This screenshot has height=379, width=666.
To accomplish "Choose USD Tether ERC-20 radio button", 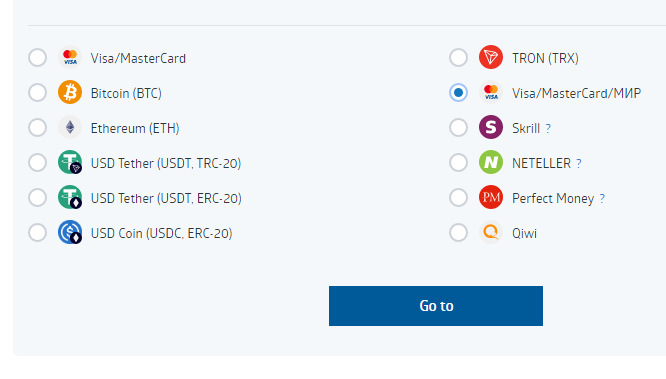I will pos(37,198).
